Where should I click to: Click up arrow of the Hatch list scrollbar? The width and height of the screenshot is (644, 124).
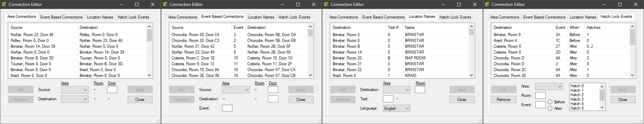click(x=602, y=86)
